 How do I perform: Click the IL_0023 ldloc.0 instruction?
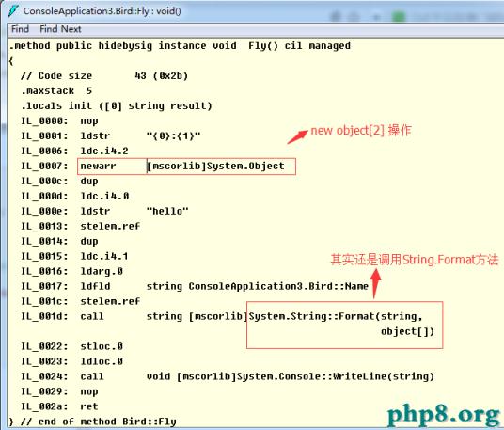tap(72, 361)
